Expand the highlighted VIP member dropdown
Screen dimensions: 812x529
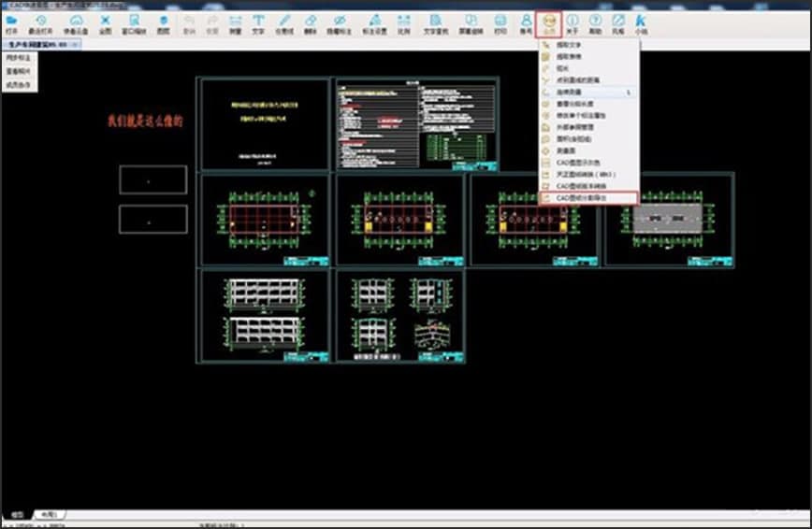tap(549, 22)
